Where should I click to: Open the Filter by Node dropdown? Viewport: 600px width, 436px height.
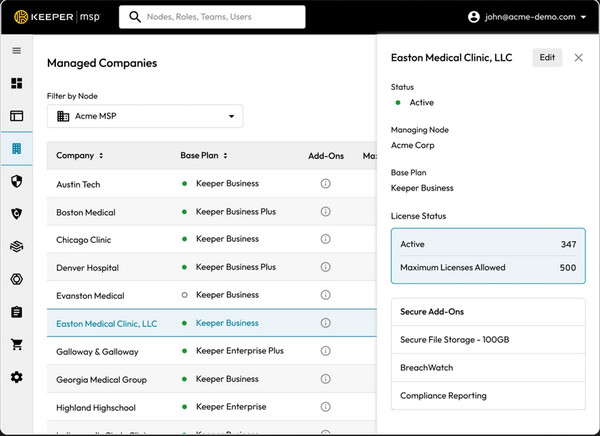(144, 117)
